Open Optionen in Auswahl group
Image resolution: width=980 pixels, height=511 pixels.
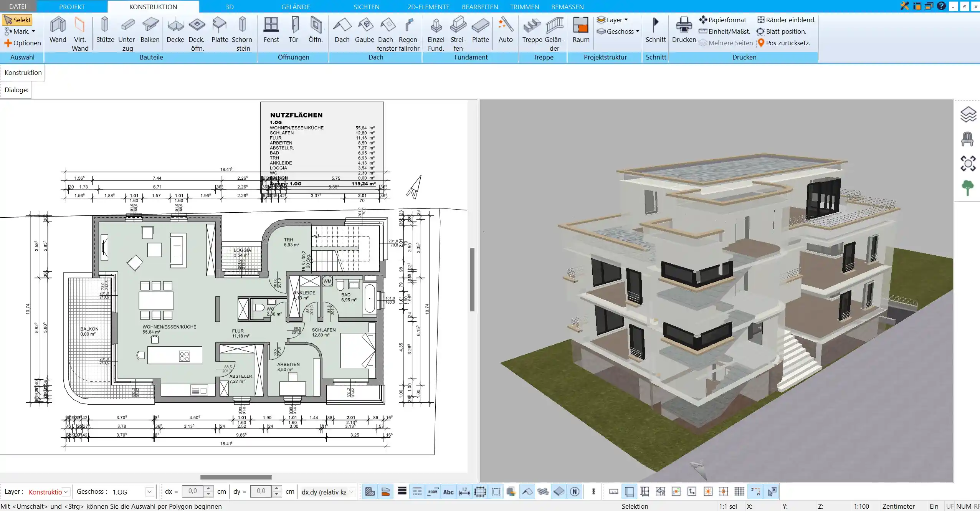pos(23,43)
